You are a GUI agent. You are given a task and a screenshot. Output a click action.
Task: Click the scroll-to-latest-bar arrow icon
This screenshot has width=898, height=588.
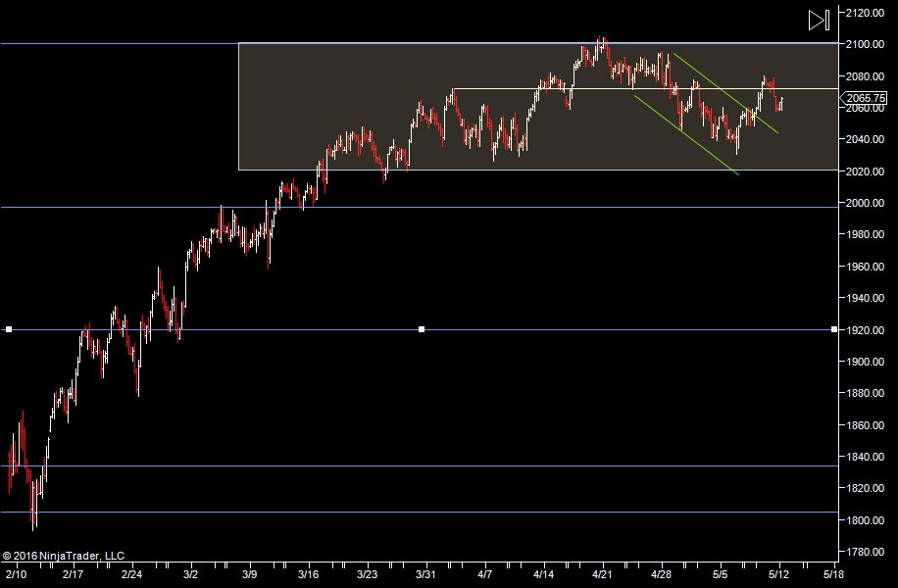[x=819, y=19]
